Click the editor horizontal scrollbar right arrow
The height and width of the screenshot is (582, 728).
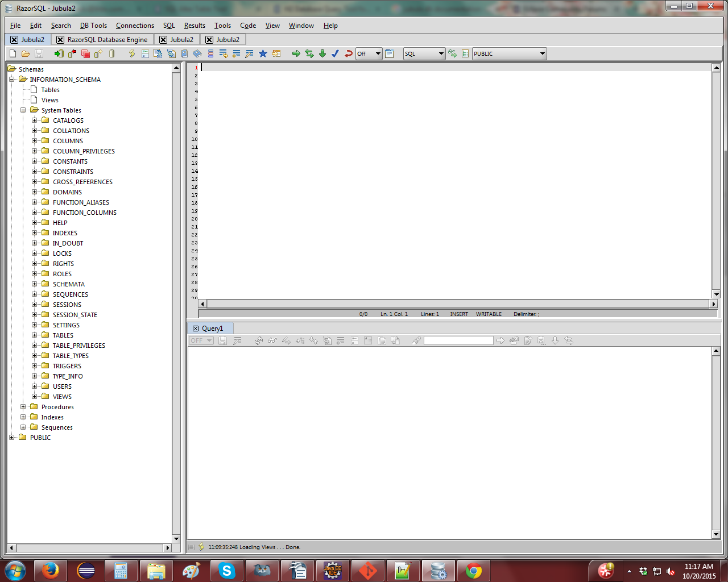(714, 304)
